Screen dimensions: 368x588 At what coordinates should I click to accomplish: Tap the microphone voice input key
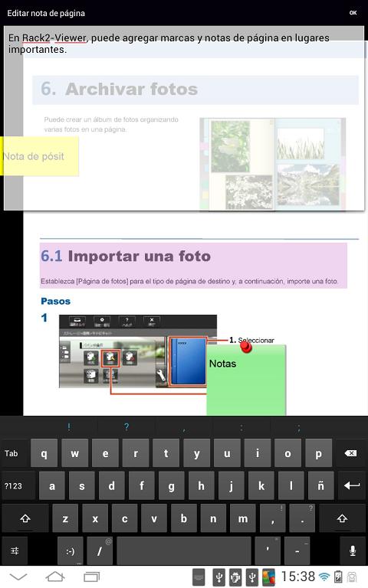click(x=353, y=551)
